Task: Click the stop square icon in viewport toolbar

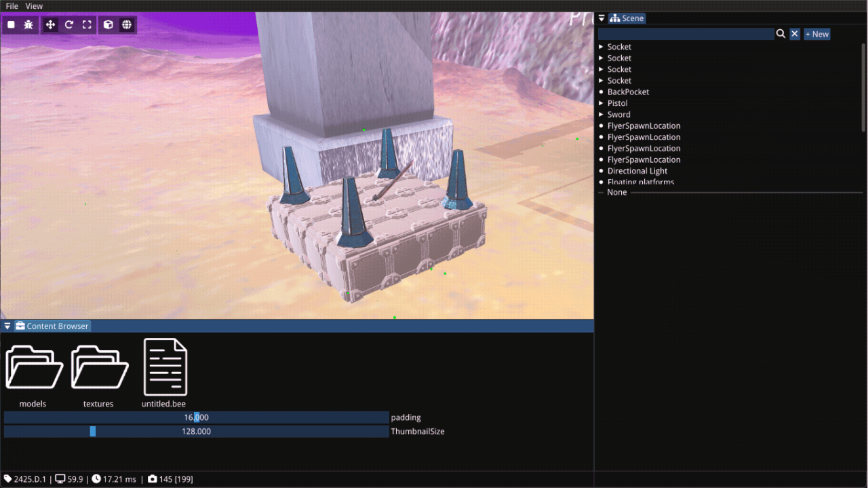Action: click(12, 25)
